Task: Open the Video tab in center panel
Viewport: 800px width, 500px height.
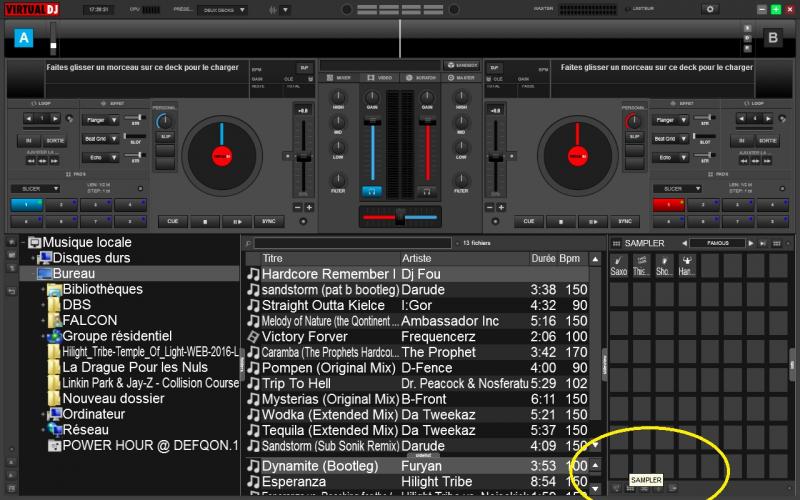Action: [380, 78]
